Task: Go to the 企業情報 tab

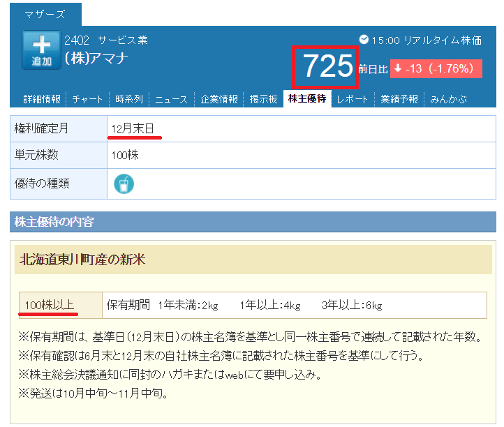Action: click(x=219, y=99)
